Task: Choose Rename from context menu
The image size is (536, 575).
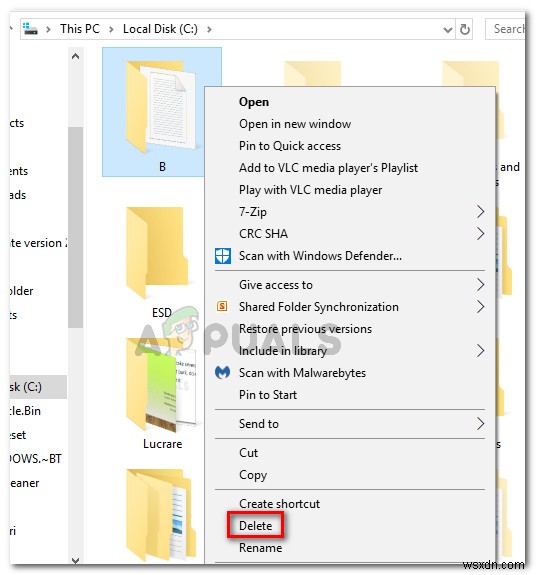Action: pos(260,547)
